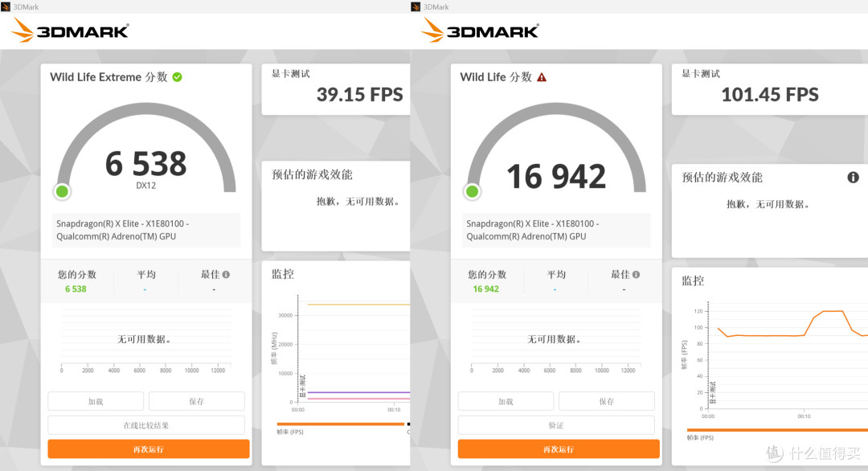Run Wild Life again with 再次运行
The image size is (868, 471).
559,448
